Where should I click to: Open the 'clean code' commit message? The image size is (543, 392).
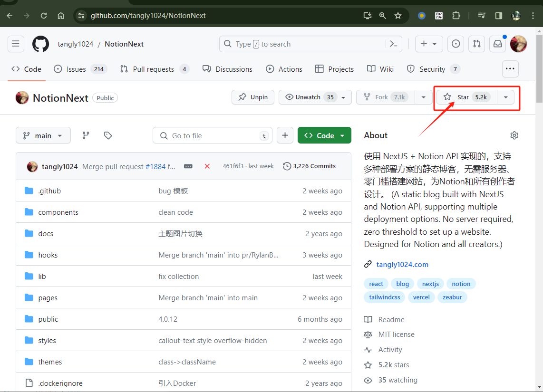pyautogui.click(x=175, y=212)
